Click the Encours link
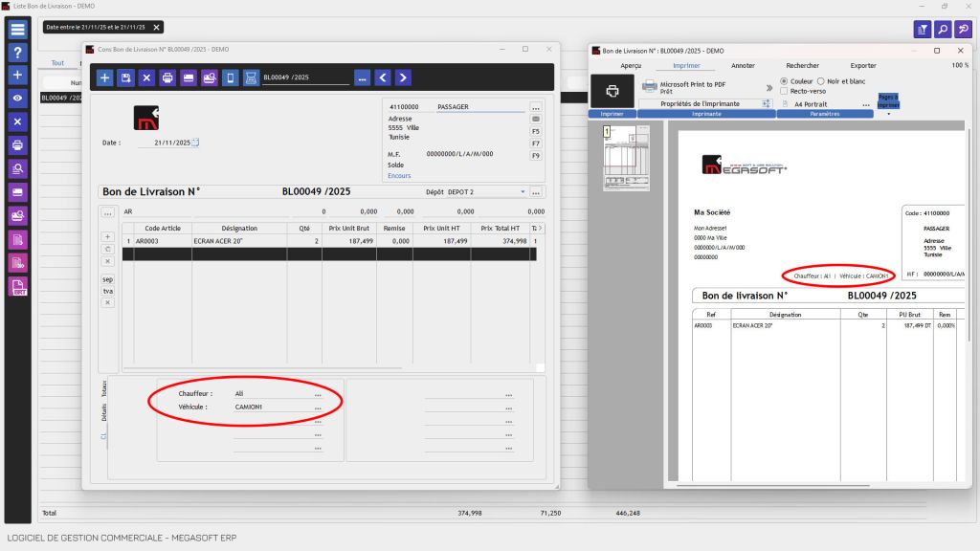 [x=399, y=176]
